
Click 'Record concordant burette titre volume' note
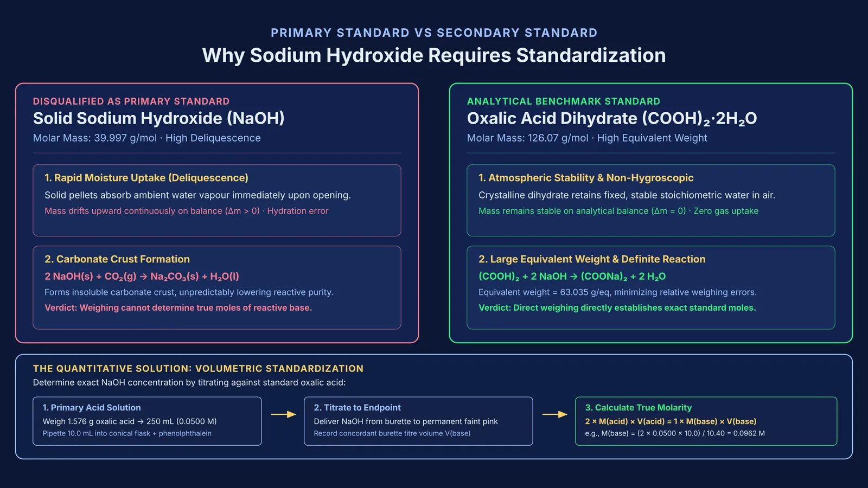tap(392, 433)
